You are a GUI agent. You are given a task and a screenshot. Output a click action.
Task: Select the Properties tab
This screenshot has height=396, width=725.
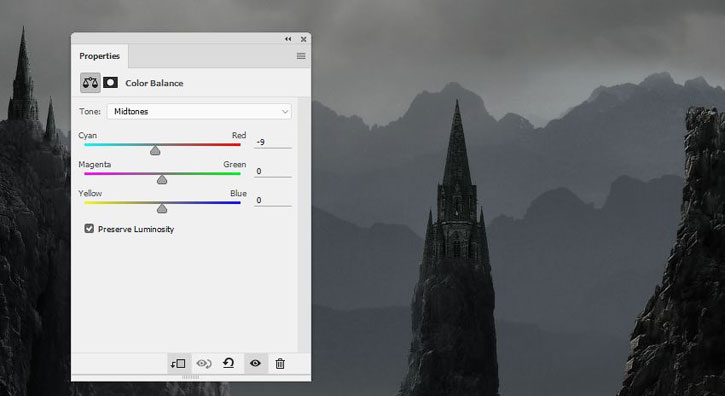point(99,56)
